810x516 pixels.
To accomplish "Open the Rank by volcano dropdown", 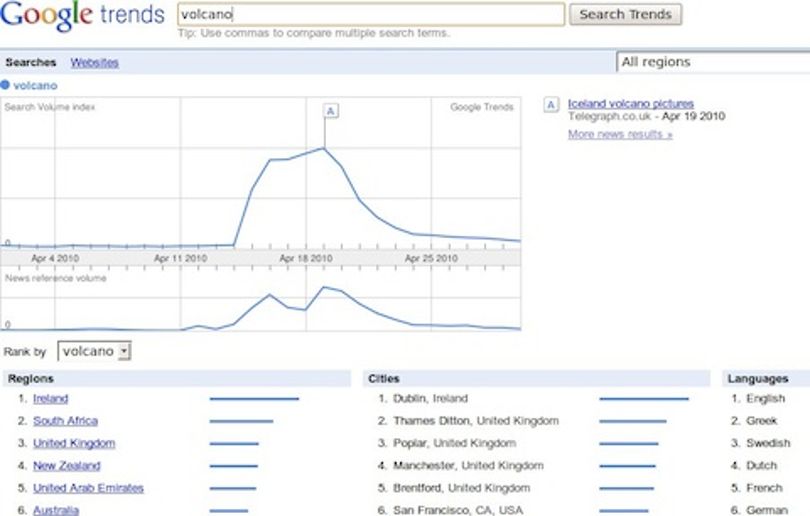I will coord(95,351).
